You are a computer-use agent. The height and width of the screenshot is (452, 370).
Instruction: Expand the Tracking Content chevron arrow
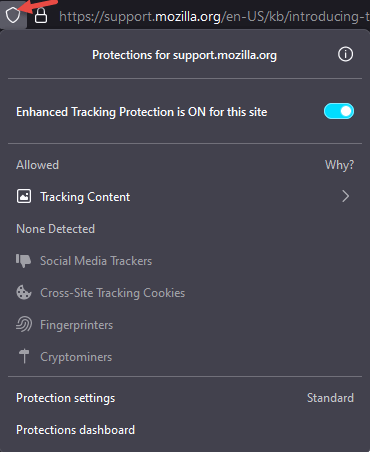[346, 196]
